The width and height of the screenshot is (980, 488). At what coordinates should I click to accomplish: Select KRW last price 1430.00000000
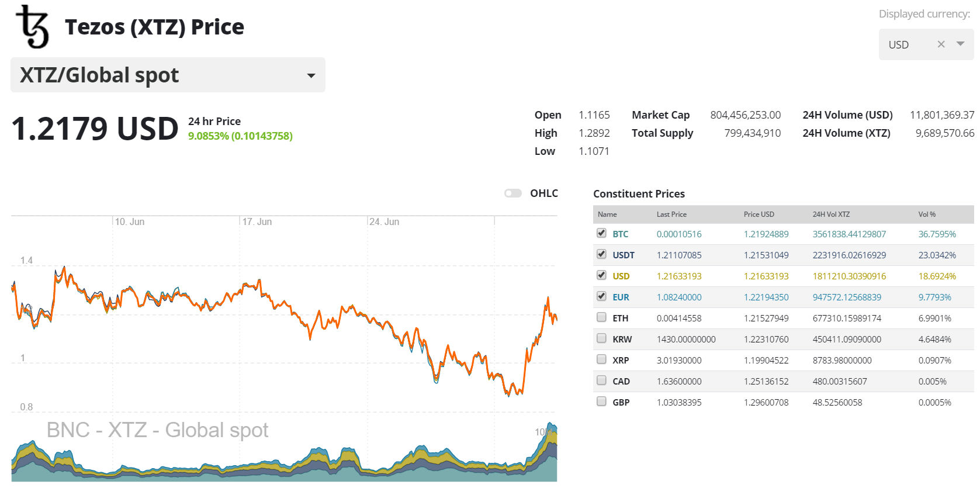[x=686, y=340]
